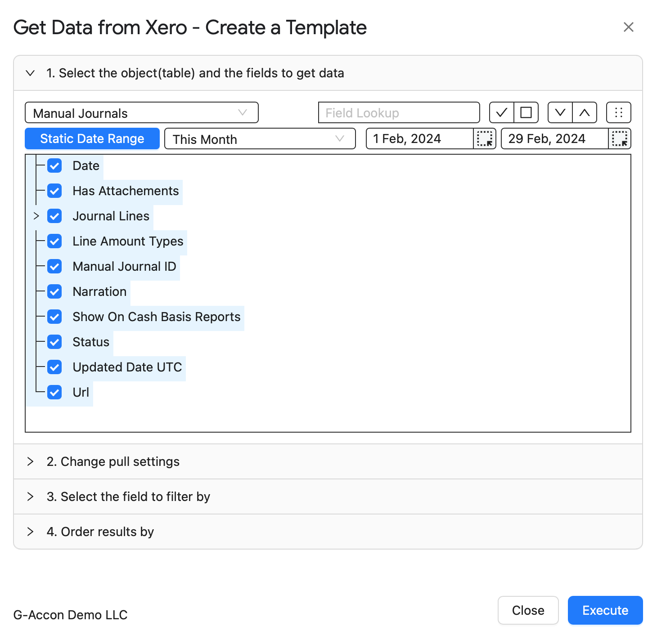Uncheck the Narration field checkbox
The image size is (657, 644).
pyautogui.click(x=54, y=291)
